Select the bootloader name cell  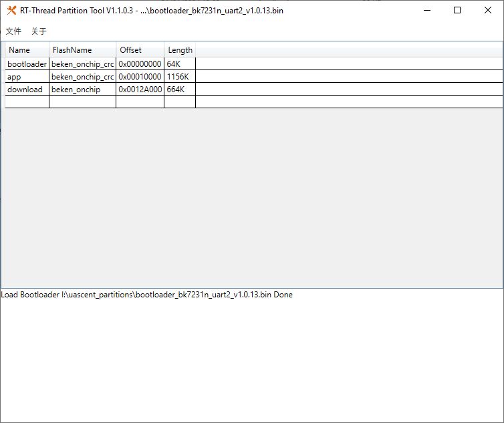click(27, 64)
